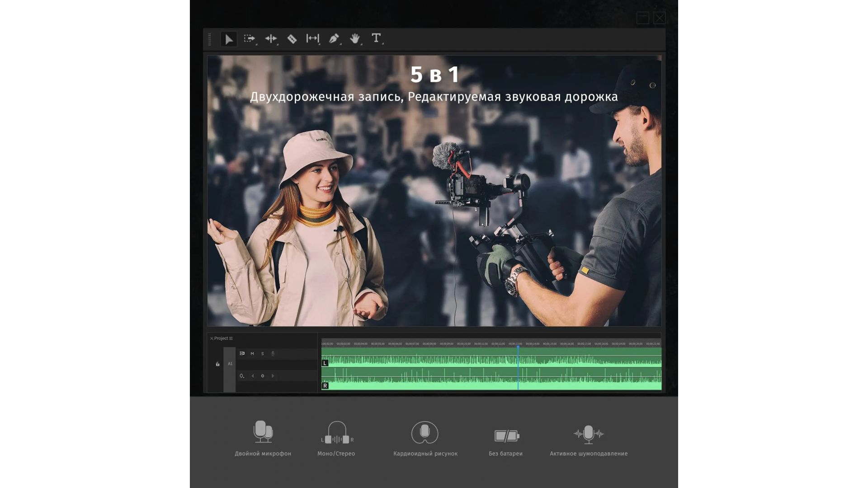Go to the next keyframe arrow
868x488 pixels.
(x=273, y=376)
